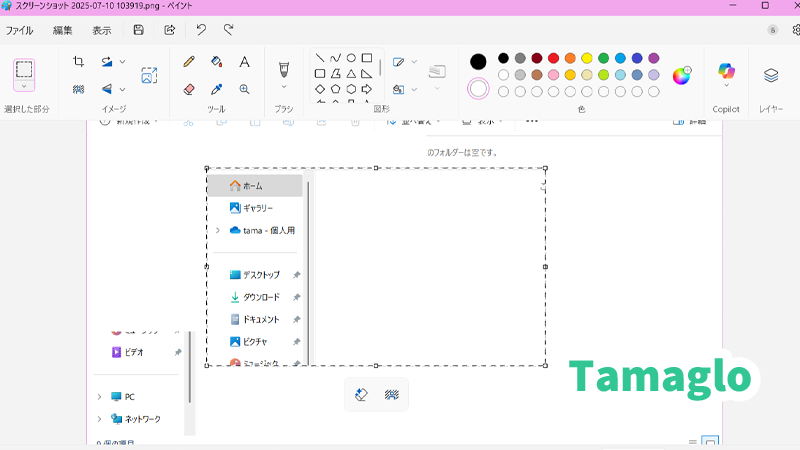Activate the Color picker eyedropper tool

point(217,89)
